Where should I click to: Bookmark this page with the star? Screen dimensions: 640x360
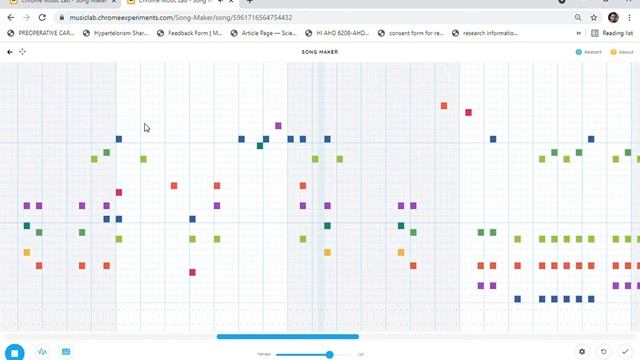(594, 18)
